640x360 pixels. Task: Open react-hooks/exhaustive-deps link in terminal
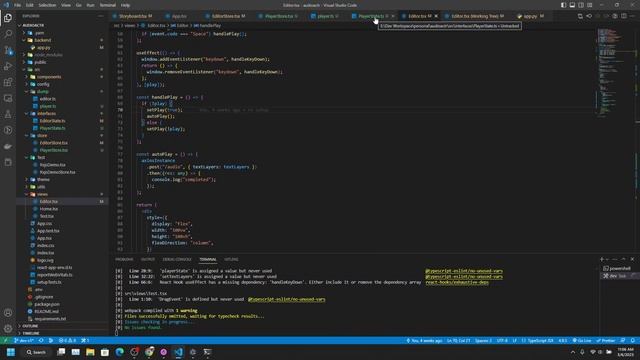point(457,282)
